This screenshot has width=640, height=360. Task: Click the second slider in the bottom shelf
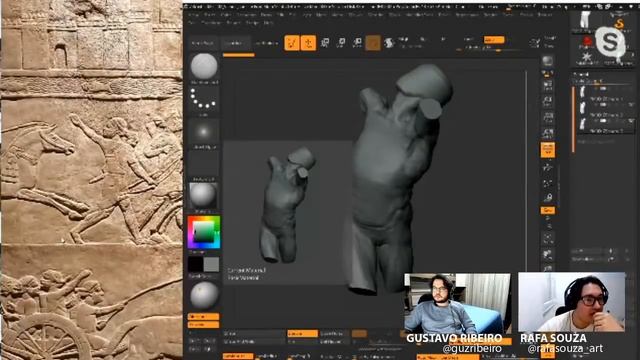pyautogui.click(x=254, y=342)
